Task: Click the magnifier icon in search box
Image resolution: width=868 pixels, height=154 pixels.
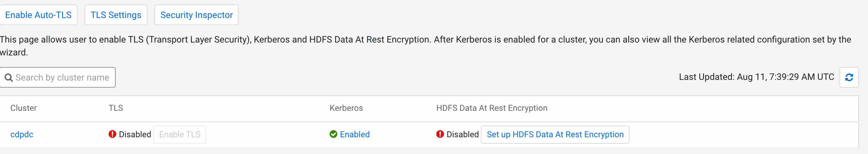Action: pyautogui.click(x=9, y=78)
